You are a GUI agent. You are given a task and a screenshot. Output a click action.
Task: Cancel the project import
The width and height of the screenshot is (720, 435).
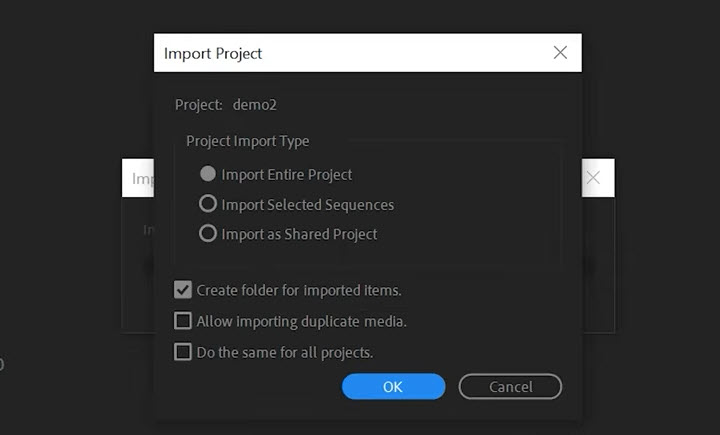(510, 387)
